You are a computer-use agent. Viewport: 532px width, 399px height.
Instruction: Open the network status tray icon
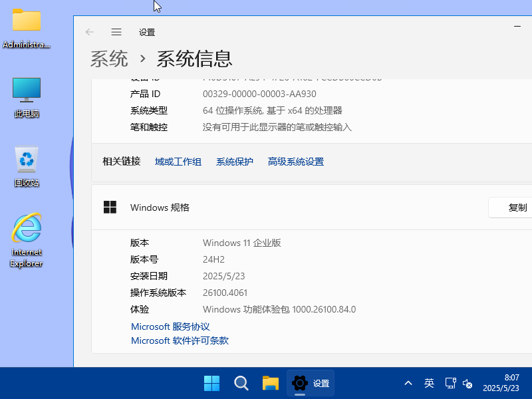(450, 384)
